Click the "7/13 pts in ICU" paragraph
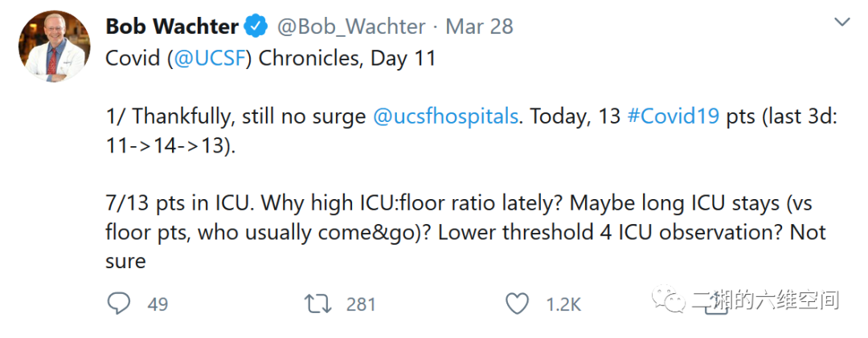 [465, 232]
